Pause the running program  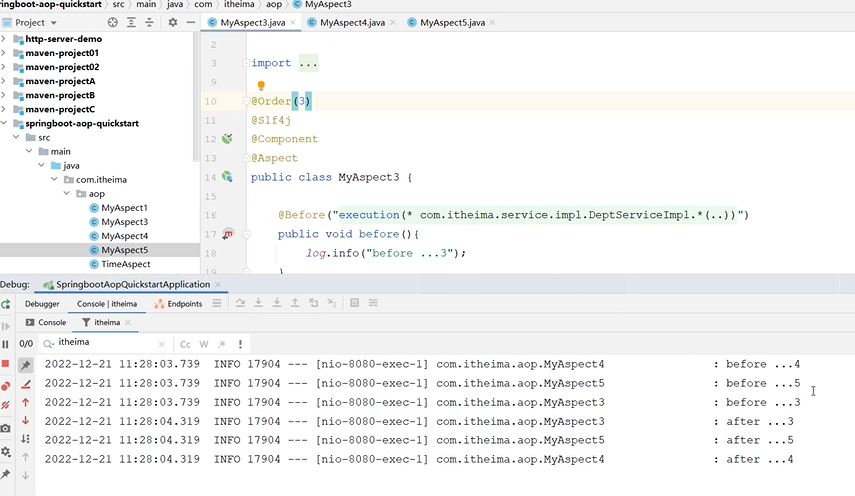[x=6, y=344]
